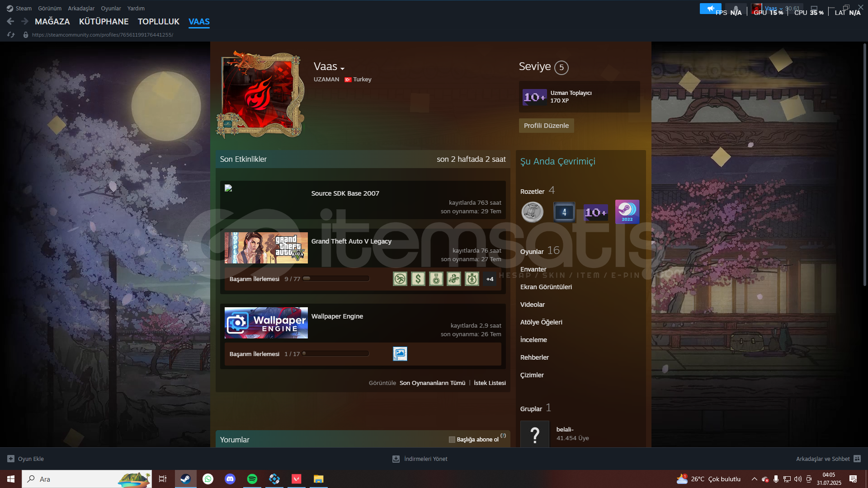Click the padlock icon beside the URL

(26, 35)
